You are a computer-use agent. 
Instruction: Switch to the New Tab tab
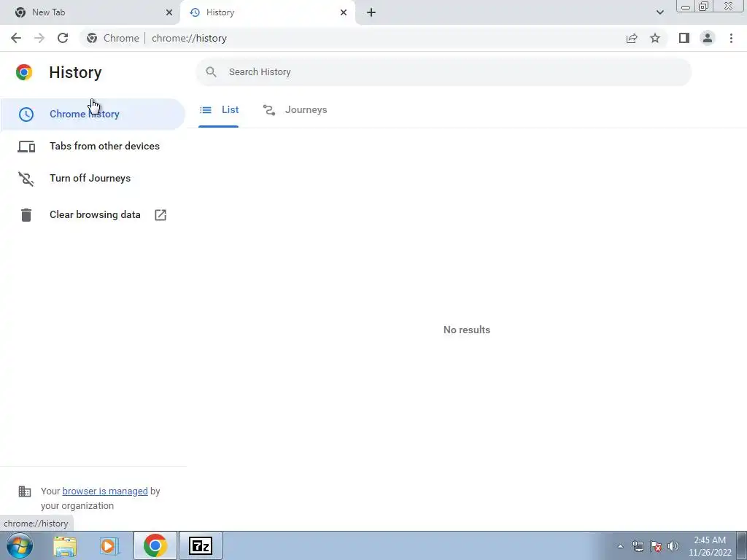pos(90,12)
